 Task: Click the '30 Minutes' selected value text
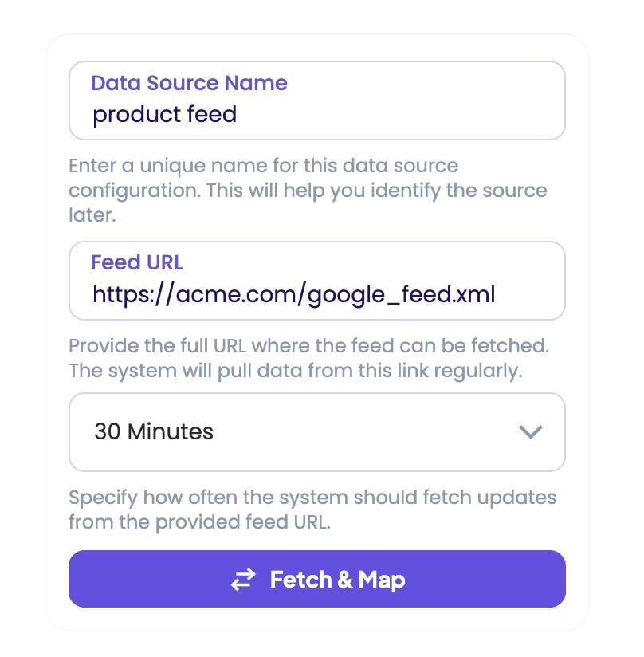(154, 432)
